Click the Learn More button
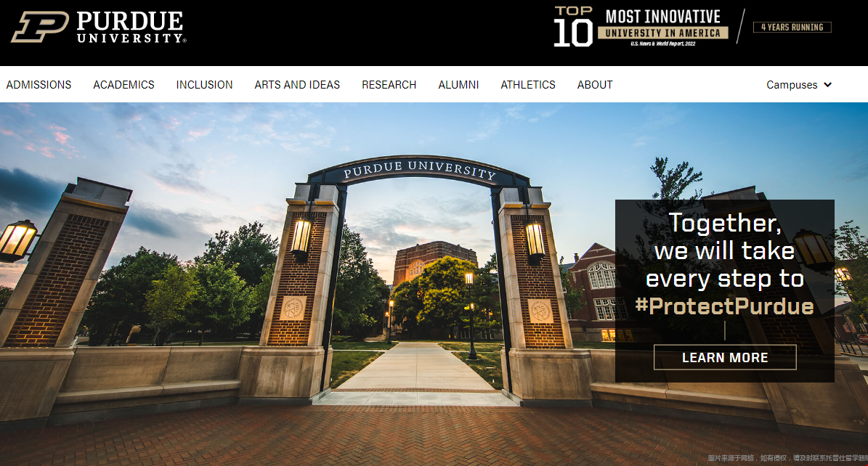 pyautogui.click(x=725, y=358)
